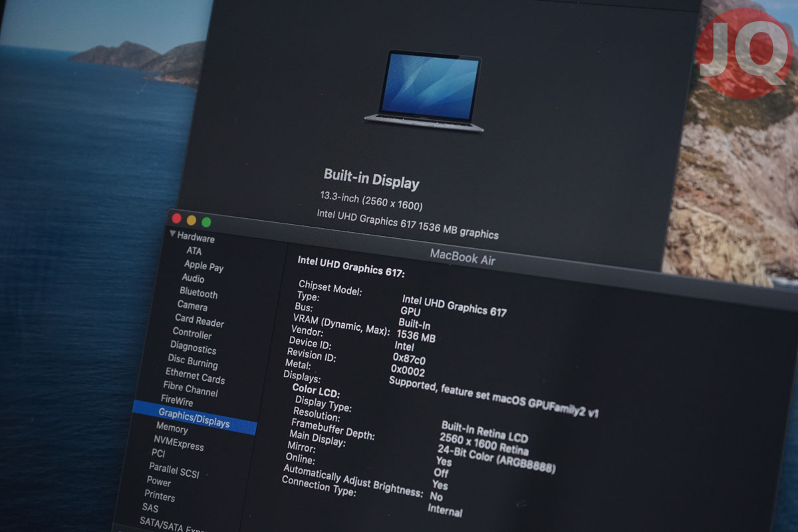This screenshot has height=532, width=798.
Task: Select Printers in the sidebar
Action: 160,495
